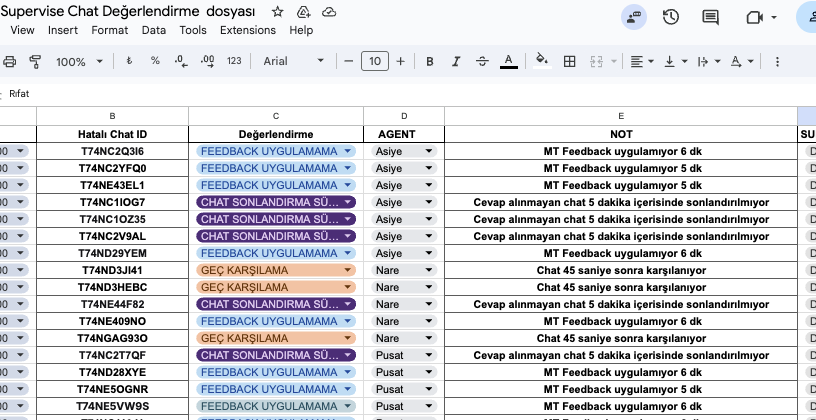Toggle italic formatting
The image size is (816, 420).
(456, 61)
